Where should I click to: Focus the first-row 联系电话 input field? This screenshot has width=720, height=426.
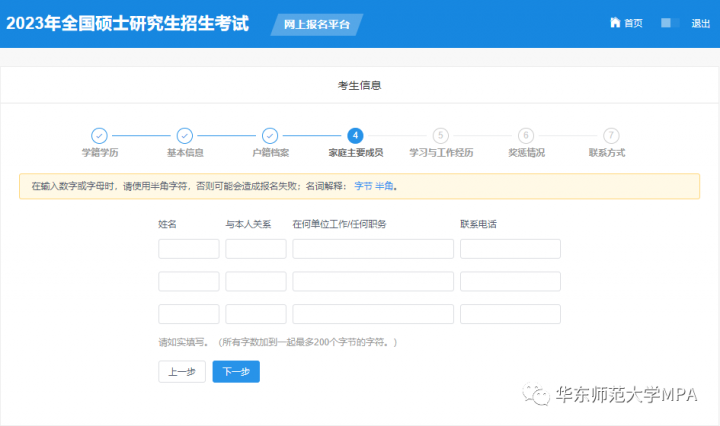(510, 249)
